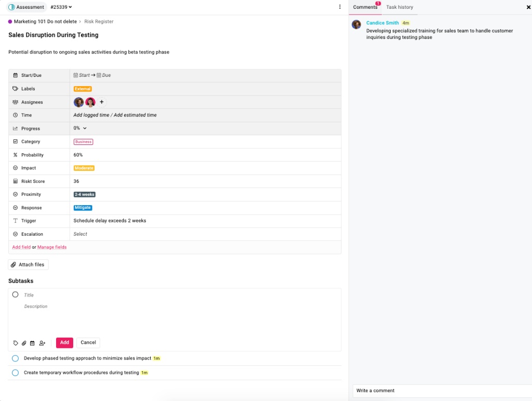Switch to the Task history tab
The width and height of the screenshot is (532, 401).
(x=400, y=7)
